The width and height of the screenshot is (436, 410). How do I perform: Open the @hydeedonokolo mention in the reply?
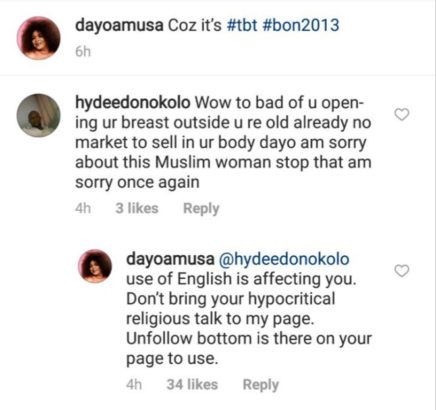click(x=284, y=259)
